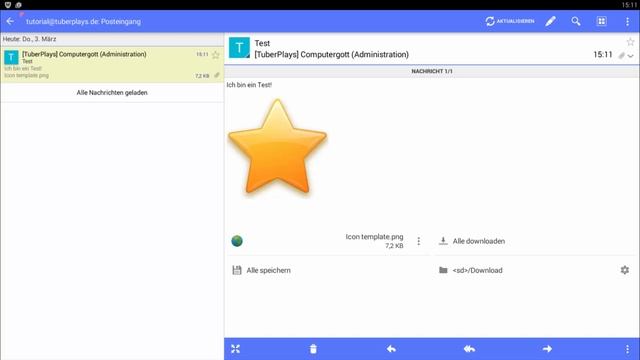This screenshot has height=360, width=640.
Task: Tap the large sender avatar T in the message header
Action: tap(239, 48)
